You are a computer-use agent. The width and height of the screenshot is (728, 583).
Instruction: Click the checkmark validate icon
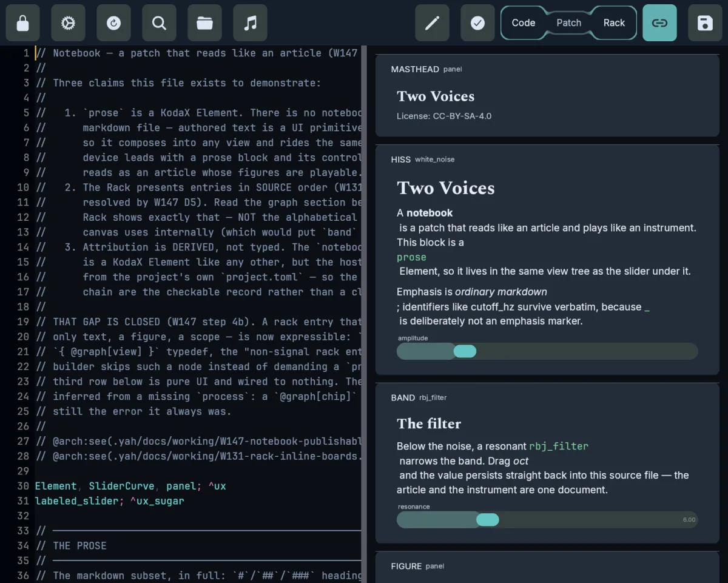pos(477,23)
